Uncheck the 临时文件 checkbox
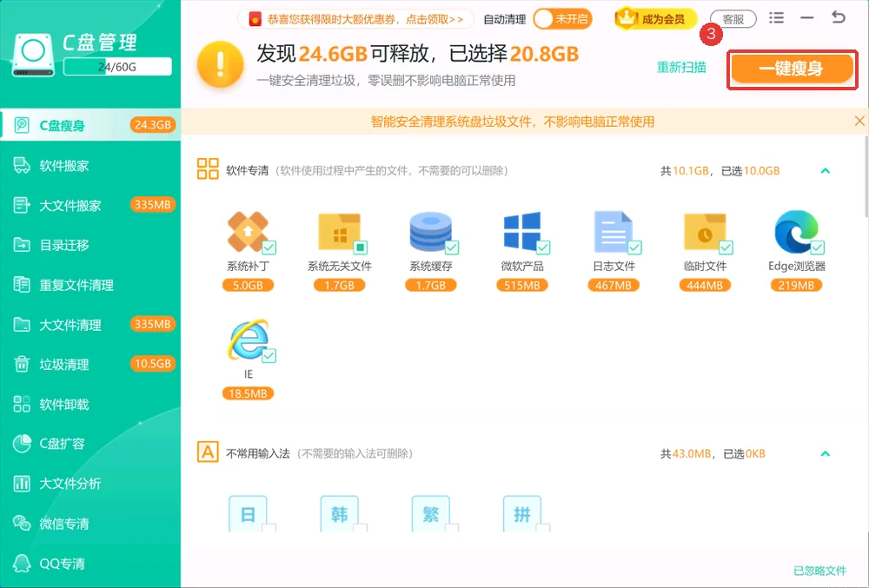The width and height of the screenshot is (869, 588). point(726,247)
